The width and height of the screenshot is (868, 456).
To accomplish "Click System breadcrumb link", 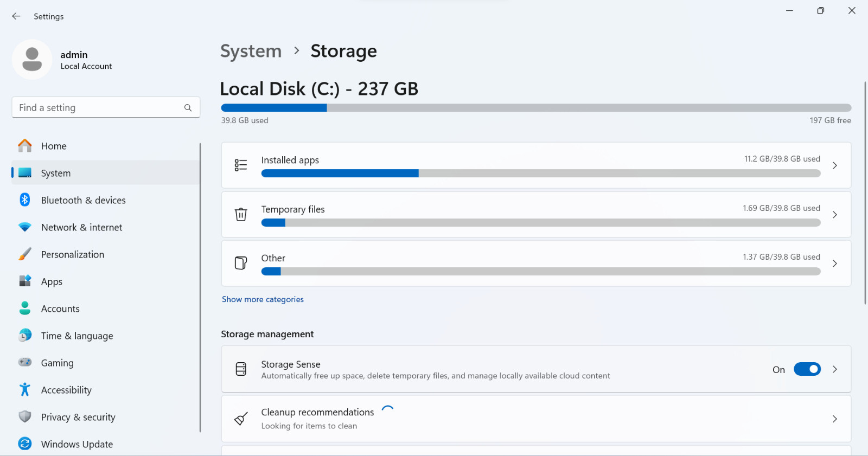I will [251, 51].
